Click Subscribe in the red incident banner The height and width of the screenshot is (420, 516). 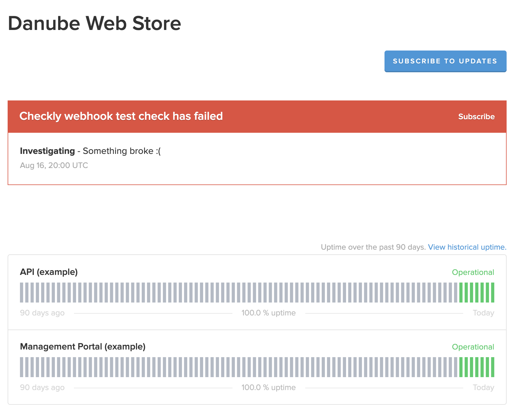(476, 117)
